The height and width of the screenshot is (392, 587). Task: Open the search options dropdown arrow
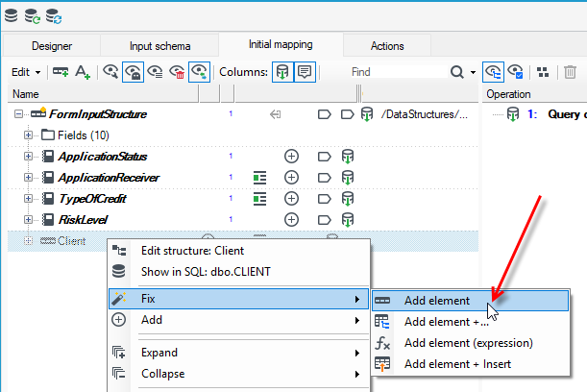click(x=473, y=72)
